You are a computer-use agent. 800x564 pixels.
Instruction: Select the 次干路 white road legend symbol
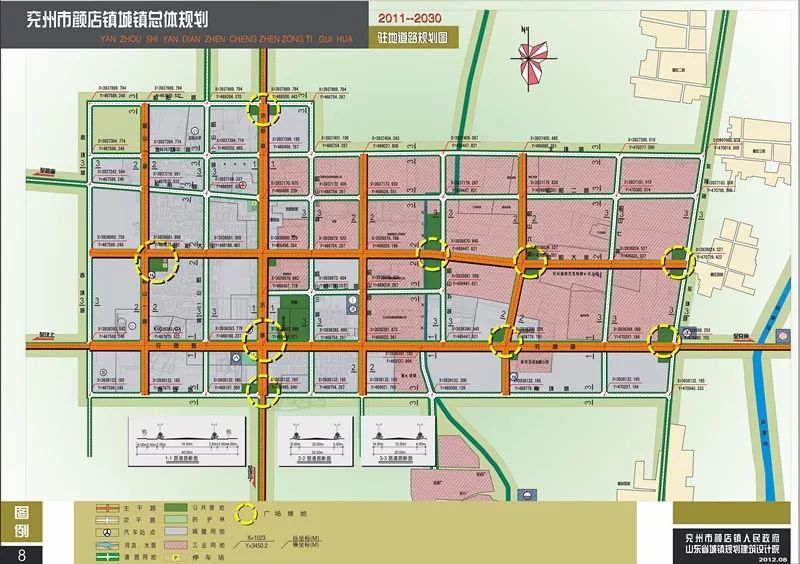point(107,520)
